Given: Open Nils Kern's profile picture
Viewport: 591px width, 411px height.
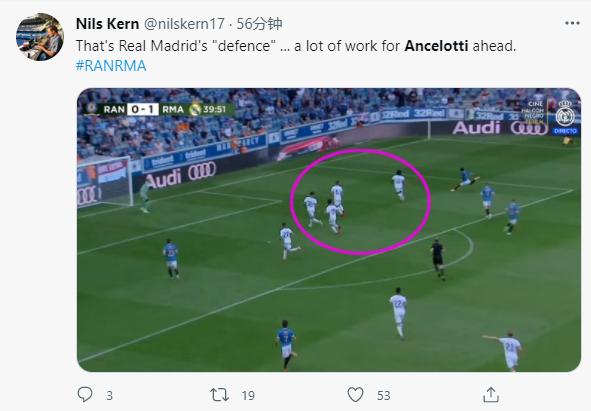Looking at the screenshot, I should point(40,37).
